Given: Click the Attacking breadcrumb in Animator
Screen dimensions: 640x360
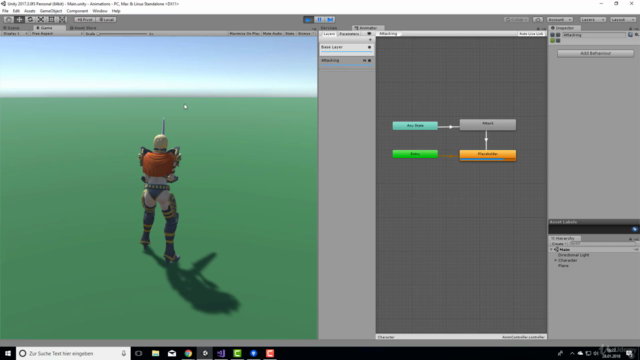Looking at the screenshot, I should pyautogui.click(x=388, y=33).
